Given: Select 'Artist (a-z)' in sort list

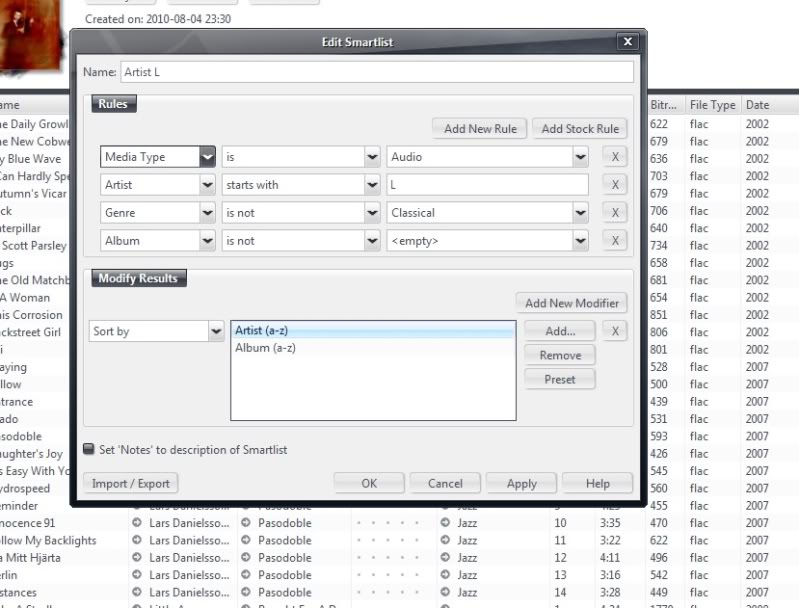Looking at the screenshot, I should tap(373, 330).
